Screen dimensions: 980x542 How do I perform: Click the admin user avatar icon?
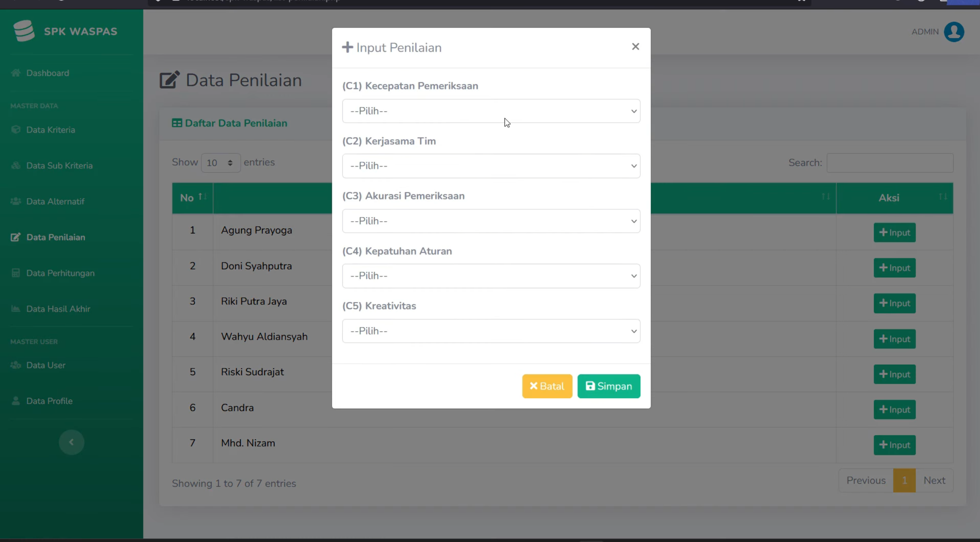[x=954, y=32]
